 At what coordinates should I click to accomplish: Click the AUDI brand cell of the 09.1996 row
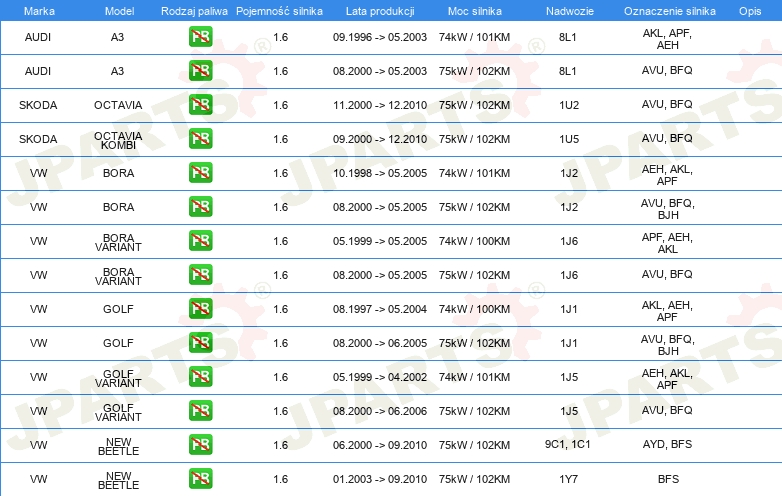click(x=38, y=37)
